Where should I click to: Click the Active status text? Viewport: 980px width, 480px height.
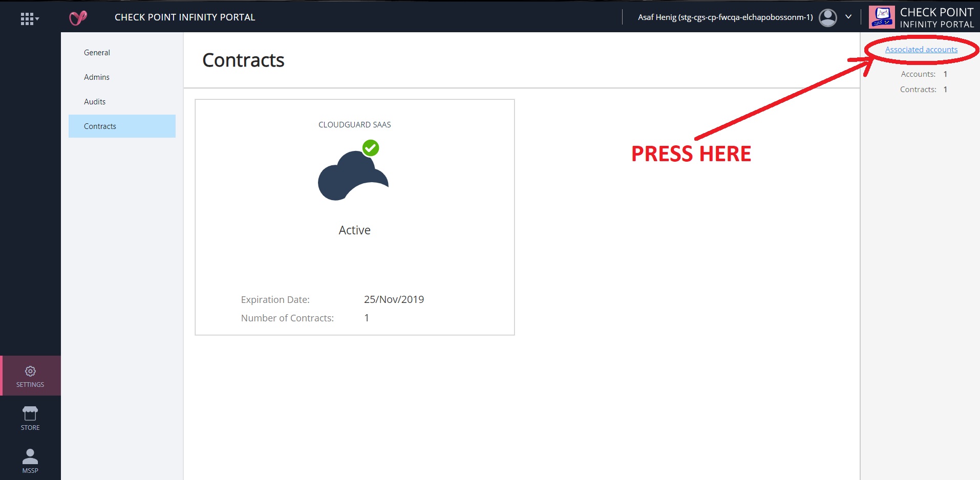click(354, 230)
